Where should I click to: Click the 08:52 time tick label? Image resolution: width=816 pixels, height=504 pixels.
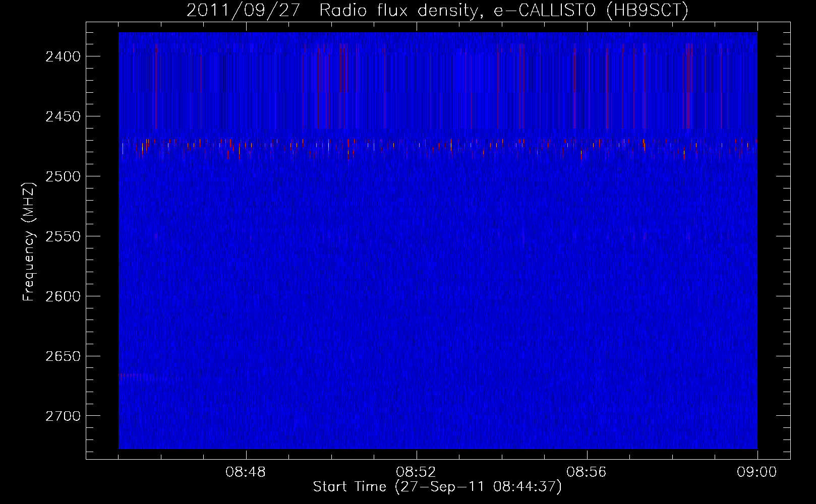pyautogui.click(x=417, y=472)
